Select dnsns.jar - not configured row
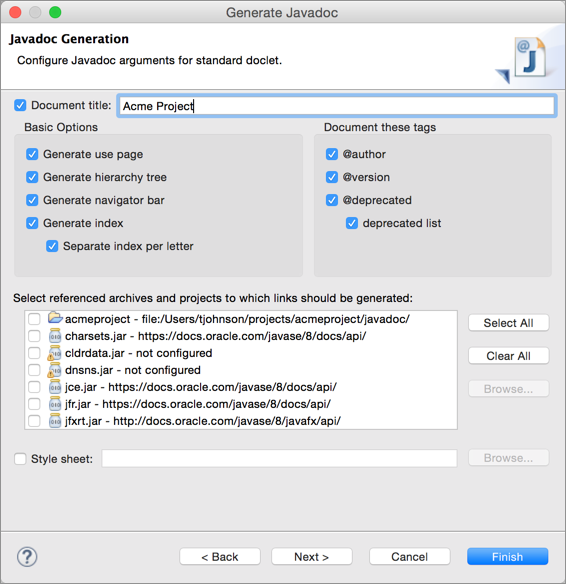The image size is (566, 584). click(x=241, y=370)
